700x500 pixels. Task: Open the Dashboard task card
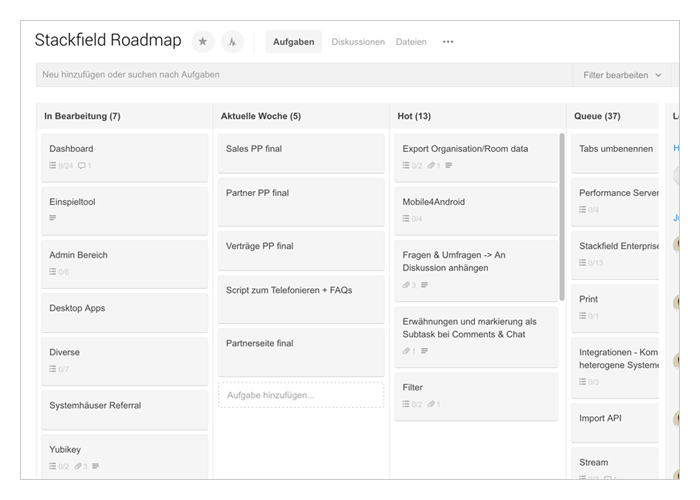point(125,158)
